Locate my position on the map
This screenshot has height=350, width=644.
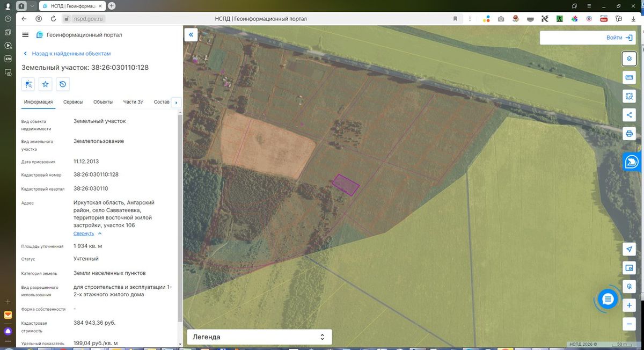point(629,249)
